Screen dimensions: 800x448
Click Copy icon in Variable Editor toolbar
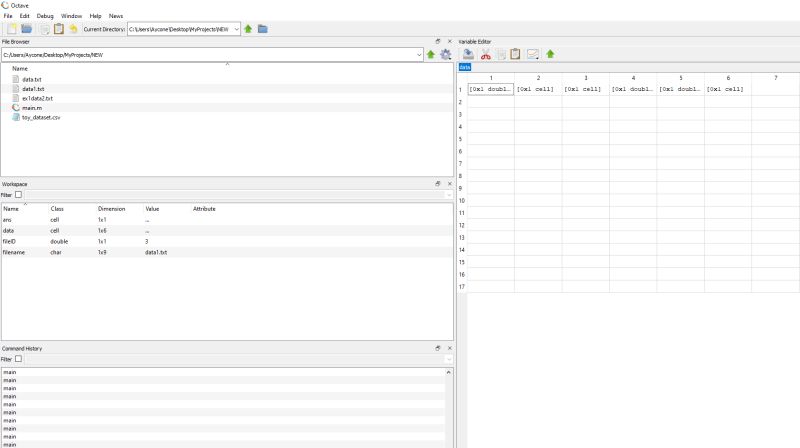(x=501, y=54)
